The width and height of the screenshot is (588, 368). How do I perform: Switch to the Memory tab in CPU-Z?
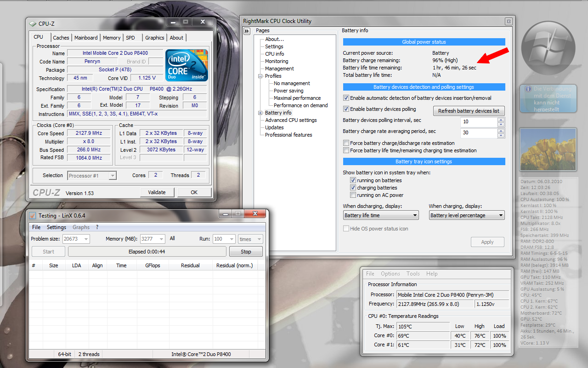point(112,38)
